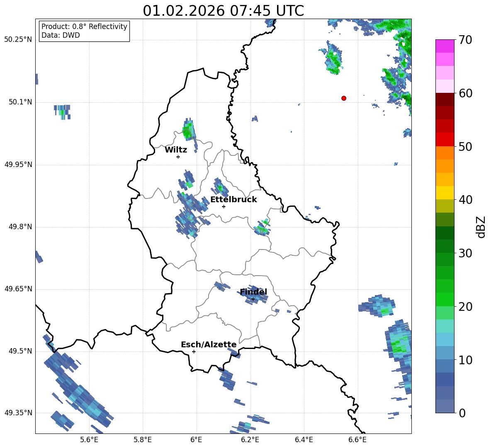
Task: Click the 20 label on the colorbar
Action: [x=465, y=307]
